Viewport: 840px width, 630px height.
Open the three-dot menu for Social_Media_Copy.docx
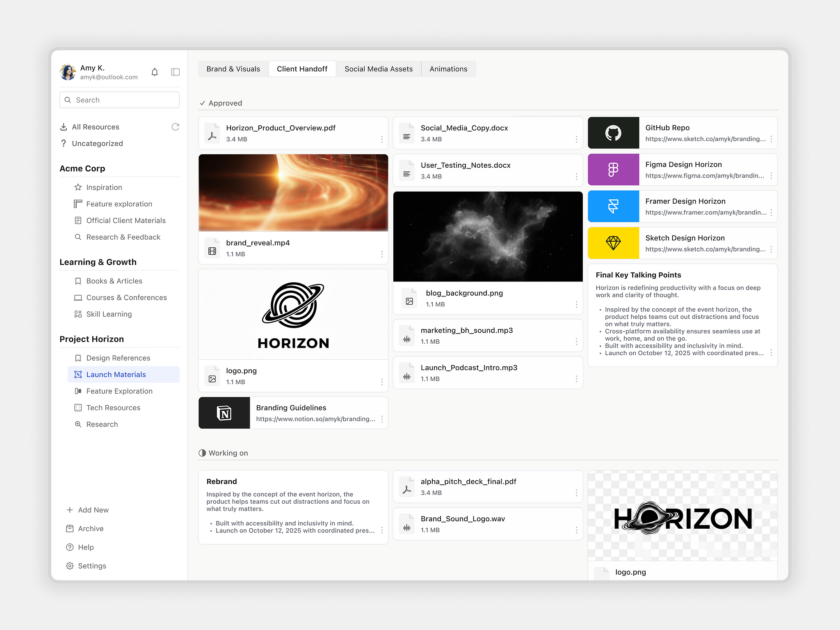click(x=576, y=139)
